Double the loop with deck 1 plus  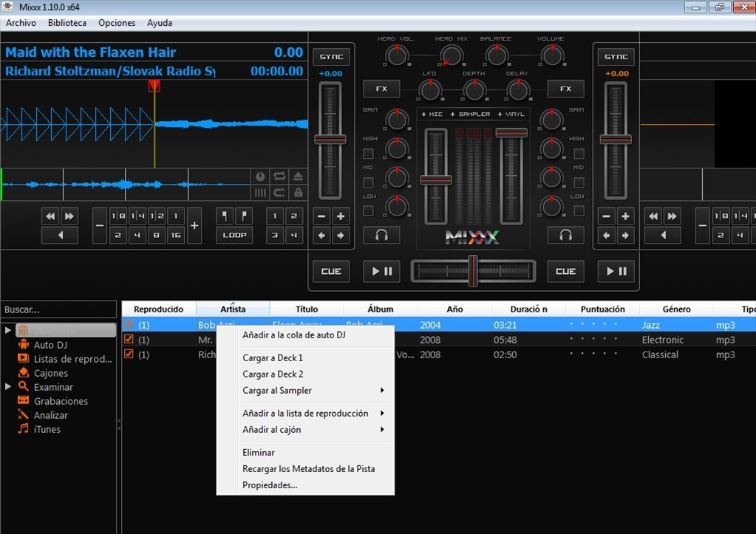194,225
